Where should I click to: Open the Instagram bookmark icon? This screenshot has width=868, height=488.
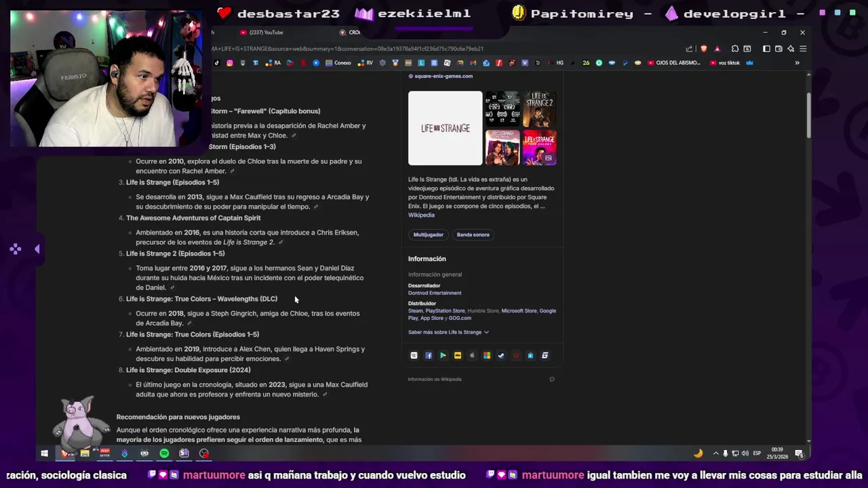(x=230, y=63)
